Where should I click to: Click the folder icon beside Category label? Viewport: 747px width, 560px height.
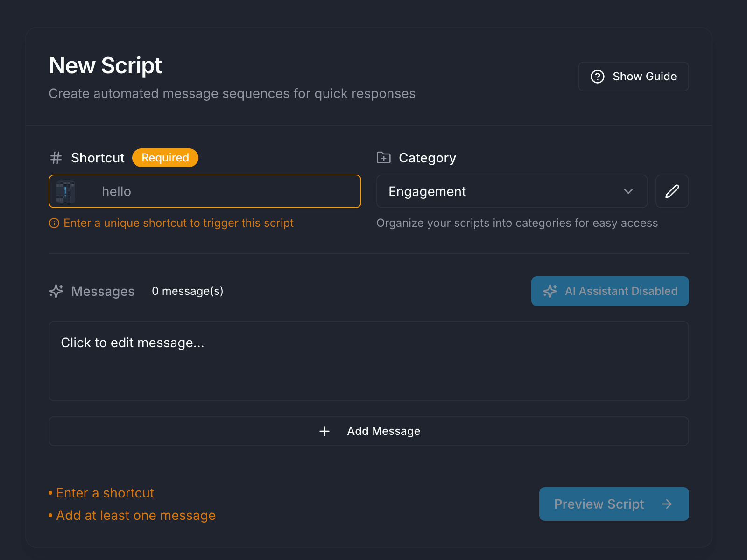coord(383,158)
